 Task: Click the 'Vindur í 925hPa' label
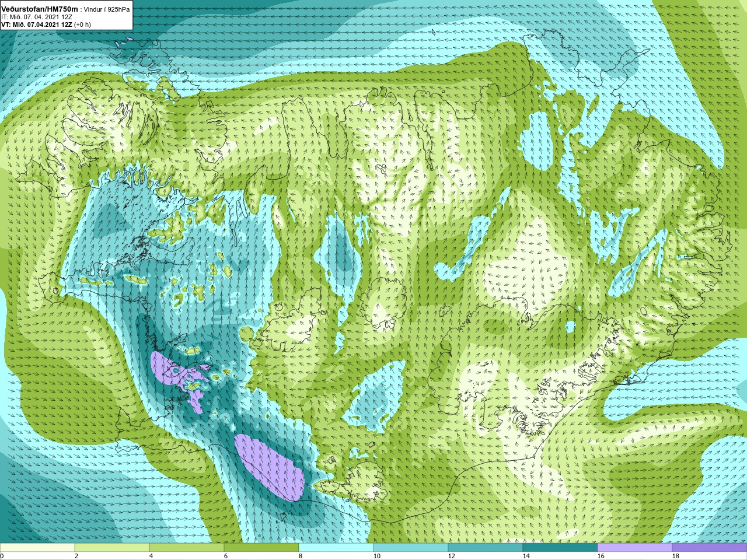tap(107, 9)
